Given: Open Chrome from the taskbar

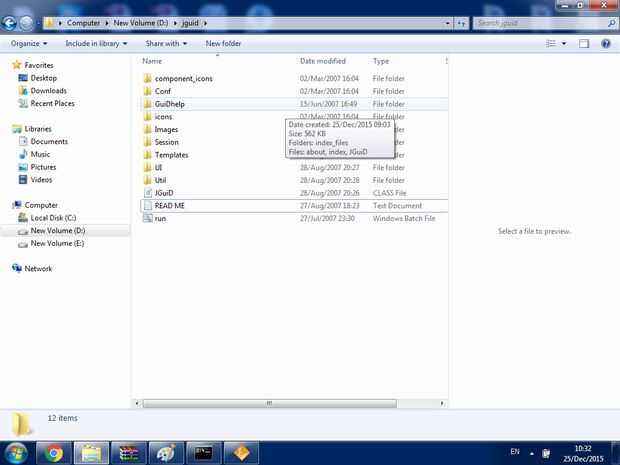Looking at the screenshot, I should (x=54, y=453).
